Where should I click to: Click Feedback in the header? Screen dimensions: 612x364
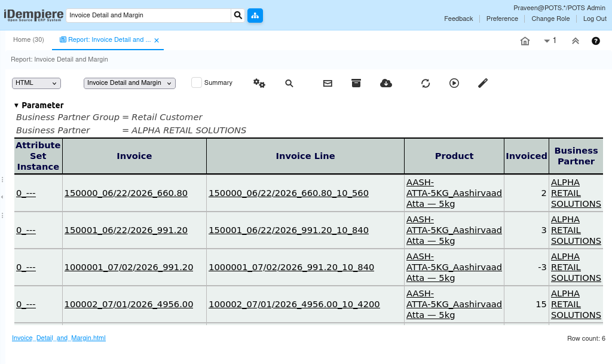click(x=458, y=19)
